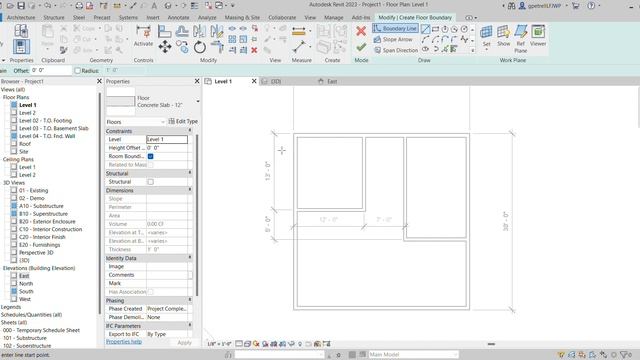
Task: Select the Align tool
Action: [164, 31]
